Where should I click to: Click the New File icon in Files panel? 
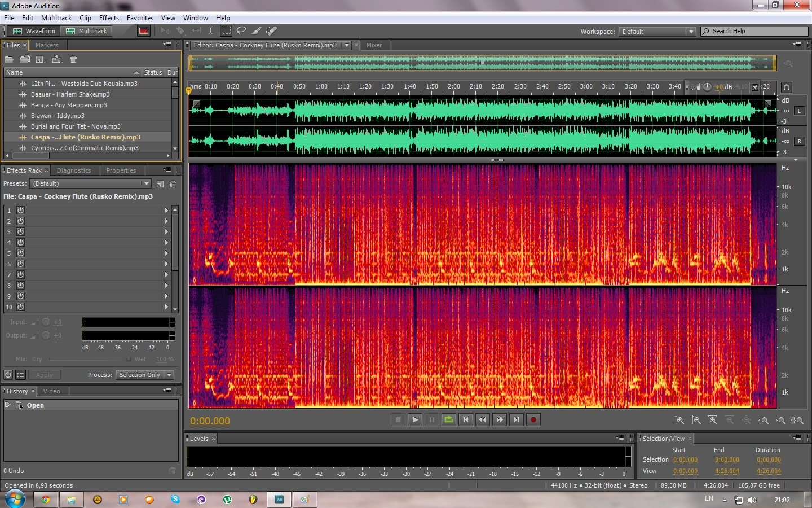click(41, 59)
